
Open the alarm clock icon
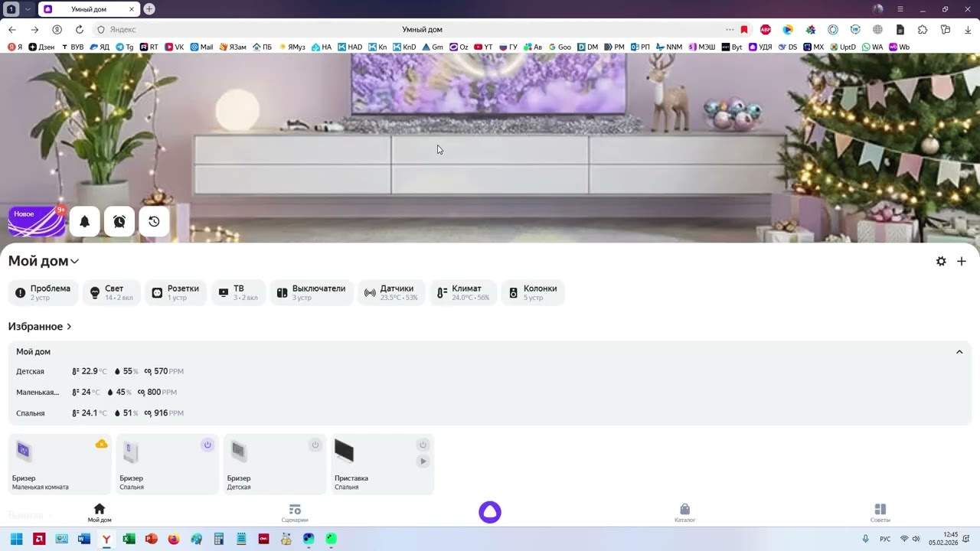[119, 221]
